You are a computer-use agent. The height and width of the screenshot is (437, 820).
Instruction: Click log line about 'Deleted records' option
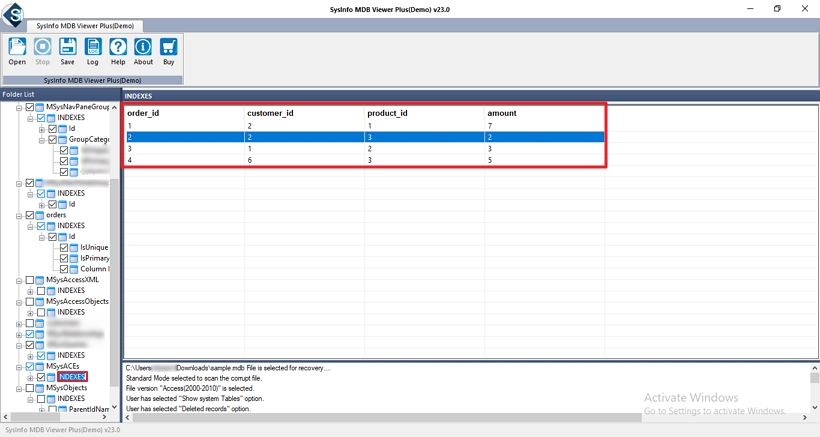point(188,409)
